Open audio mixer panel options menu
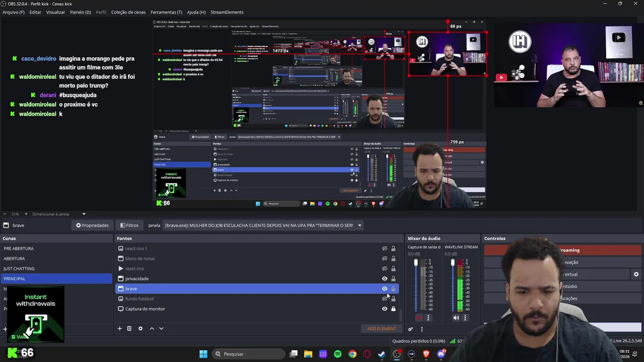This screenshot has height=362, width=644. click(422, 329)
